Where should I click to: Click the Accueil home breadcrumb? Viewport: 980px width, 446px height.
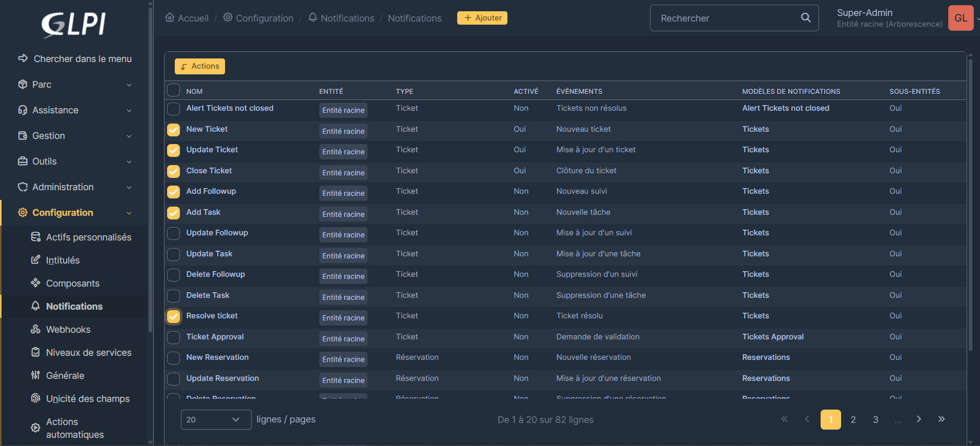187,18
